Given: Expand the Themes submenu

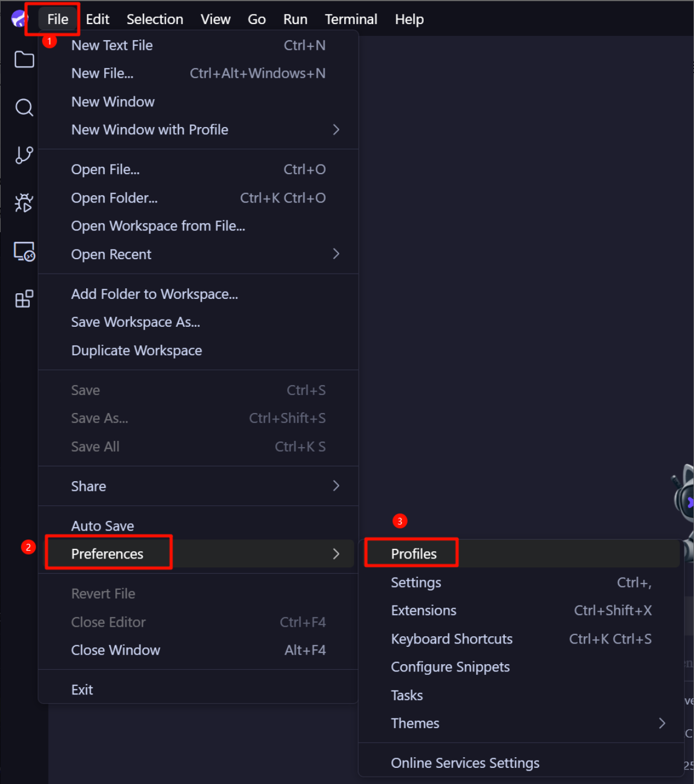Looking at the screenshot, I should click(415, 723).
